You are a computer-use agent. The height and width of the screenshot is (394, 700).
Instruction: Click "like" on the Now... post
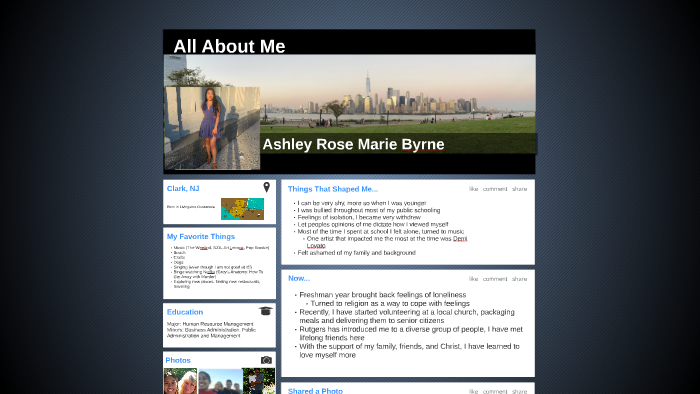(x=474, y=279)
